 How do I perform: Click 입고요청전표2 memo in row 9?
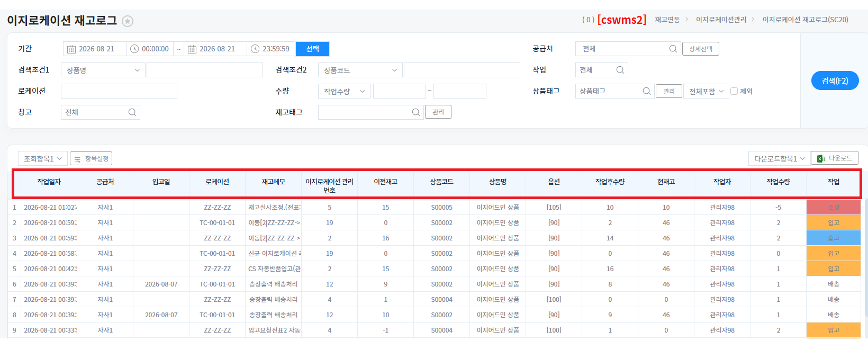pyautogui.click(x=274, y=330)
